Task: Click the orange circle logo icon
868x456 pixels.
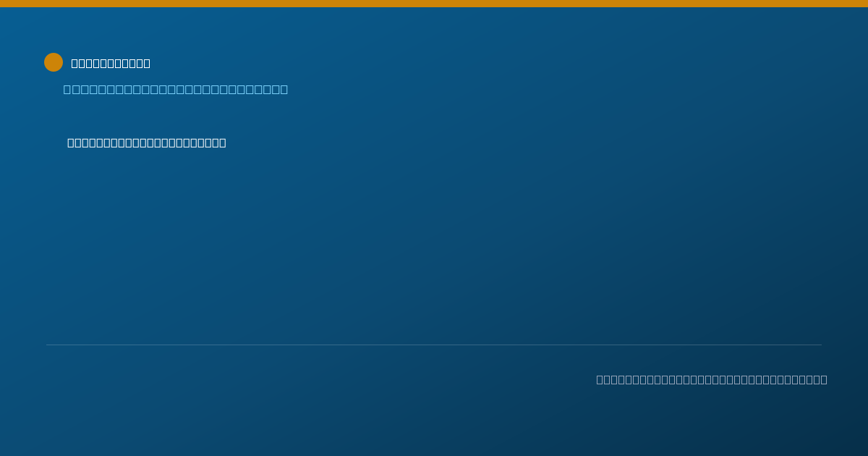Action: pos(54,62)
